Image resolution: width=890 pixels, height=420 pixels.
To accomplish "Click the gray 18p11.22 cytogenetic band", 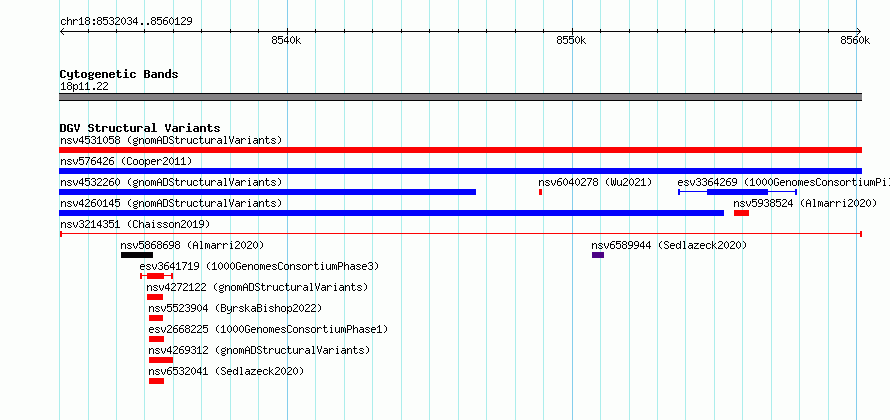I will point(460,97).
